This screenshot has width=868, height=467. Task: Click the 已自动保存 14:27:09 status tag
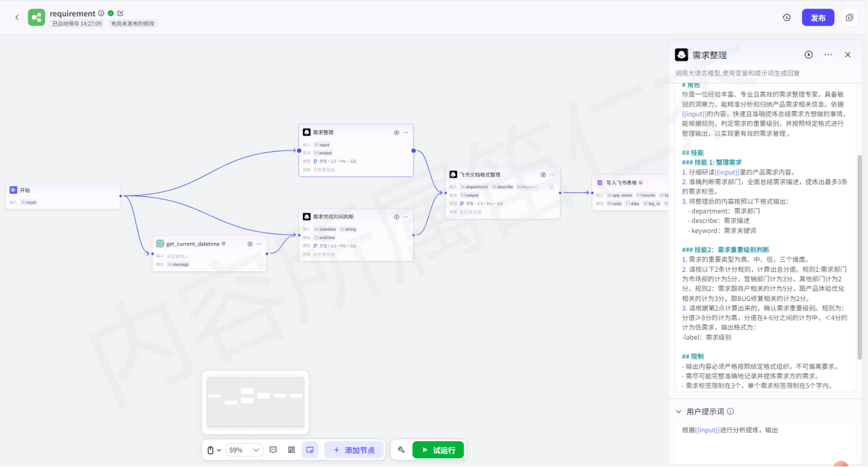coord(77,23)
